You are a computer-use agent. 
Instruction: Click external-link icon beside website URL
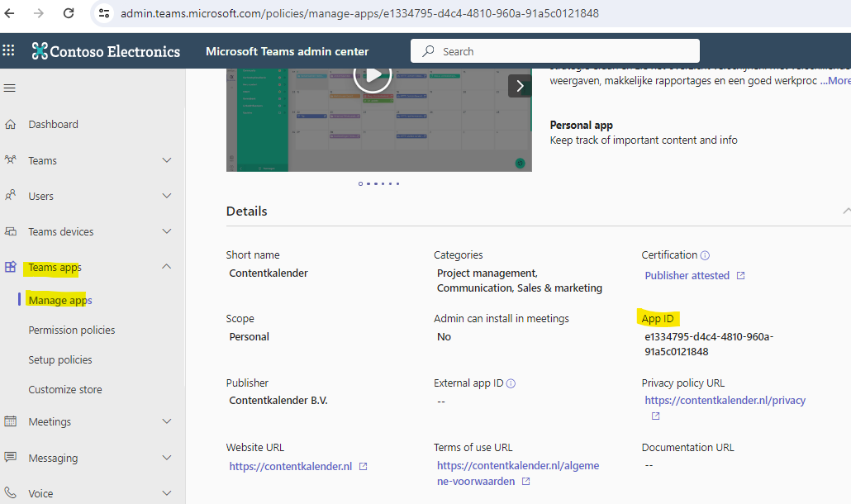[363, 466]
